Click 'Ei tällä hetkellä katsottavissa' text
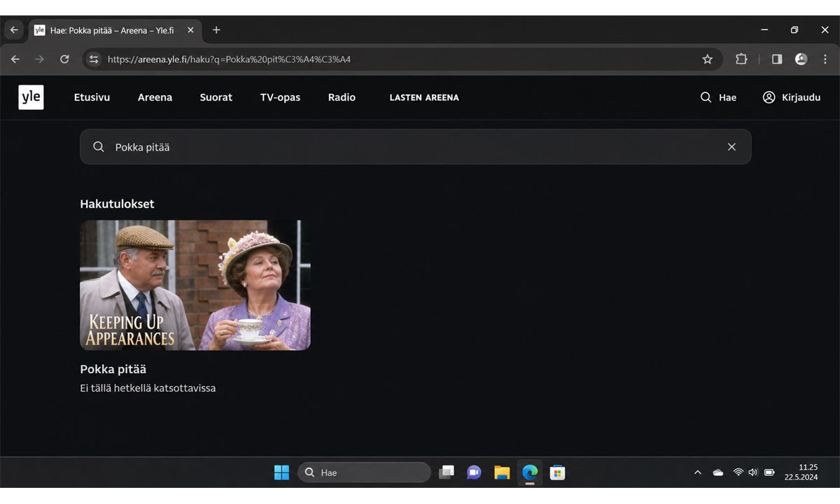This screenshot has height=504, width=840. pyautogui.click(x=148, y=388)
